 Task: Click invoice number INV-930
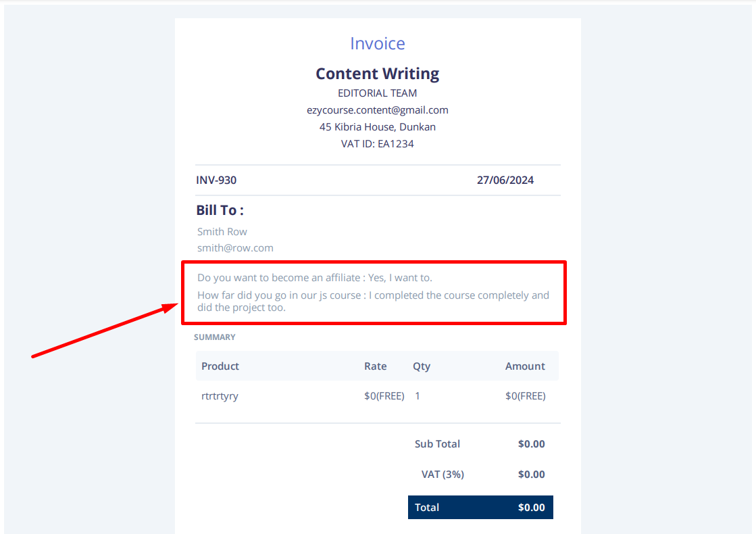216,180
